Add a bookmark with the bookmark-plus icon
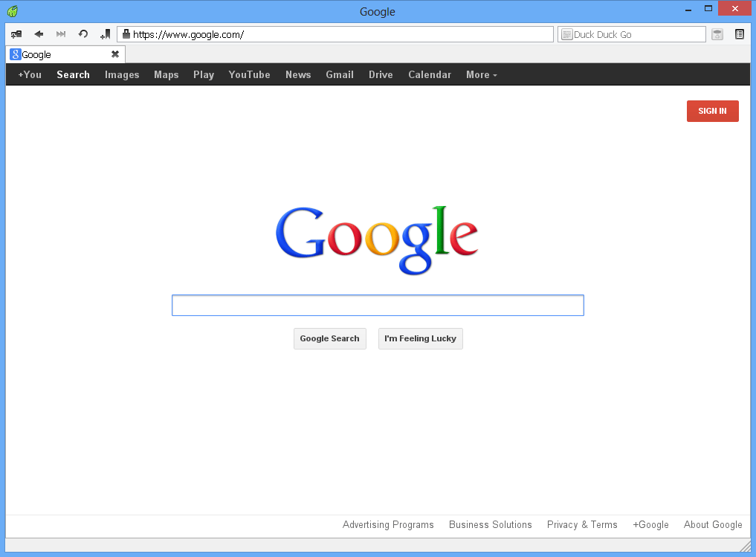 coord(105,34)
